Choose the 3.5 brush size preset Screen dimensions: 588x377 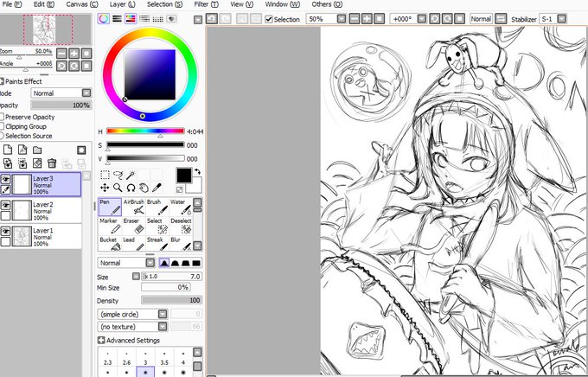[164, 358]
